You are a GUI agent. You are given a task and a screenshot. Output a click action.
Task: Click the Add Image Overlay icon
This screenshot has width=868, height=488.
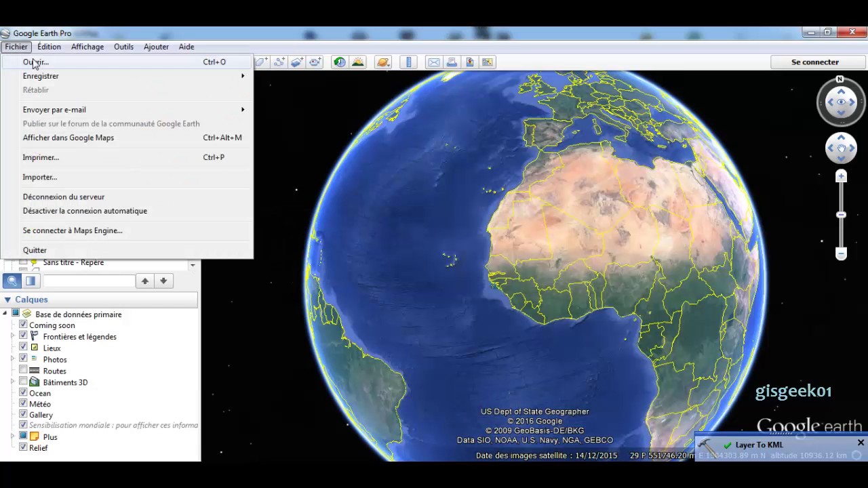pyautogui.click(x=297, y=62)
